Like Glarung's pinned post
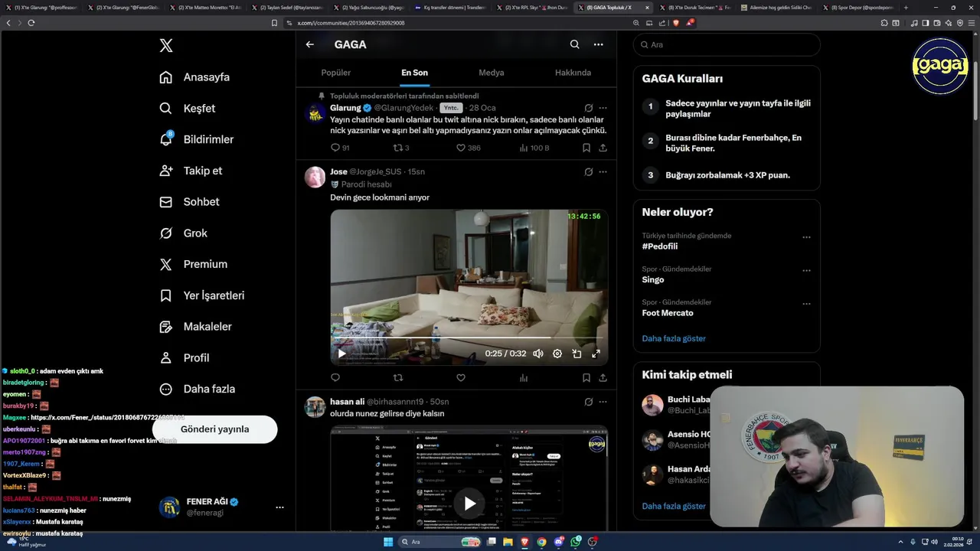The height and width of the screenshot is (551, 980). [468, 148]
